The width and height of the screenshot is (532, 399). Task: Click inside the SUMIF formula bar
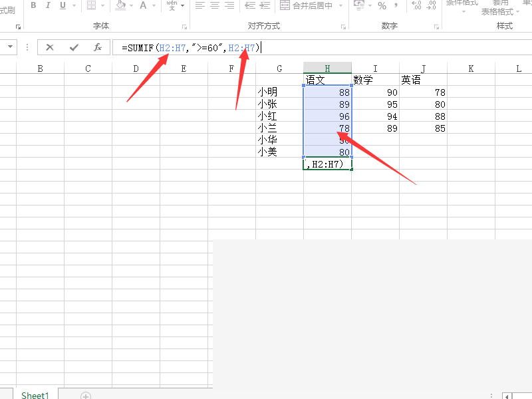click(x=322, y=47)
